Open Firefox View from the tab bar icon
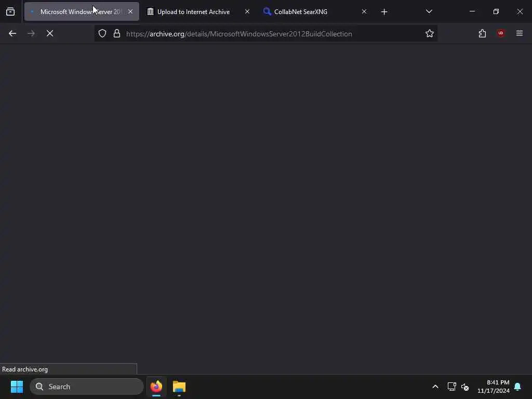The width and height of the screenshot is (532, 399). 10,11
